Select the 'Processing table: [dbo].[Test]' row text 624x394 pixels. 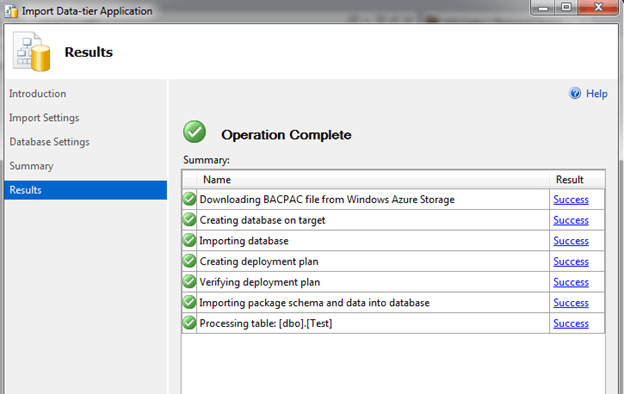point(266,323)
